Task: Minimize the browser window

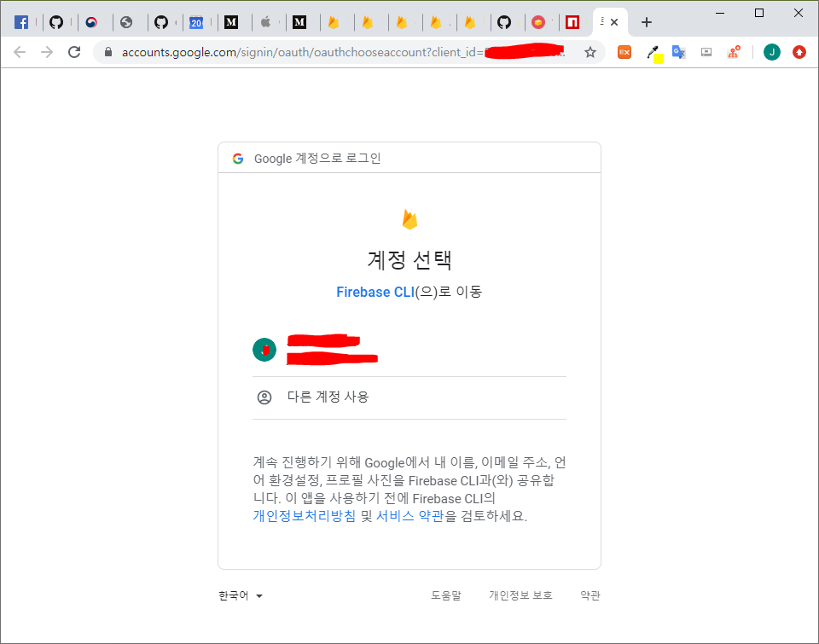Action: tap(720, 13)
